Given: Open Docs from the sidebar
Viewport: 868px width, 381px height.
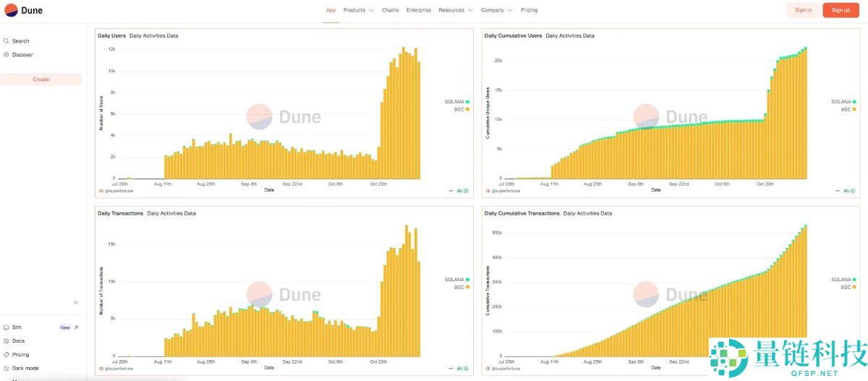Looking at the screenshot, I should pos(18,341).
